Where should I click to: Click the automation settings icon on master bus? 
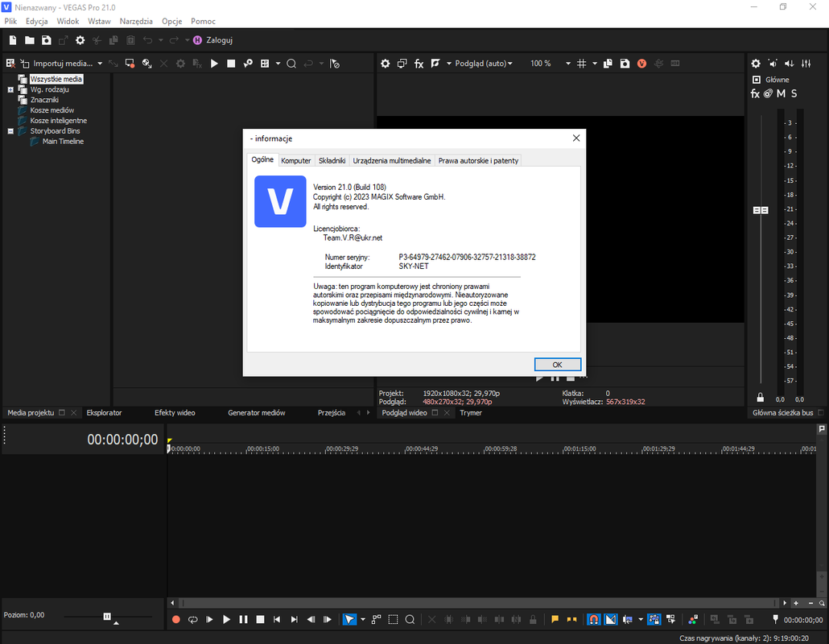click(768, 93)
